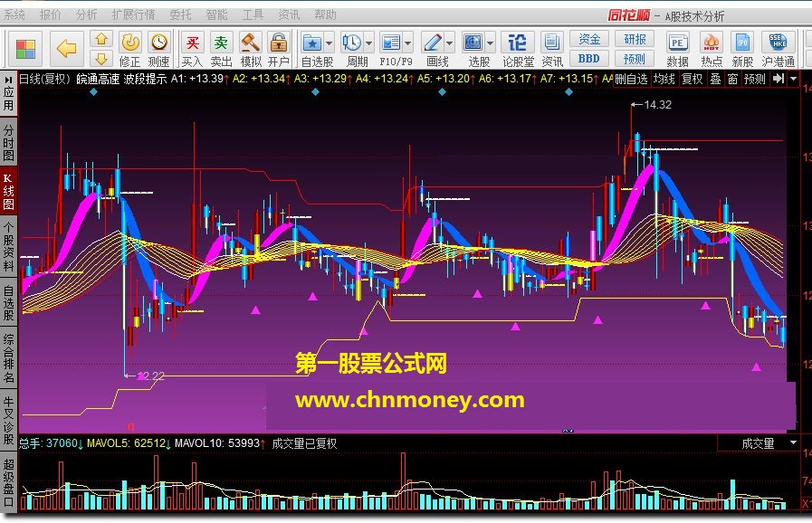Click the 资金 button
This screenshot has width=812, height=523.
pyautogui.click(x=589, y=39)
